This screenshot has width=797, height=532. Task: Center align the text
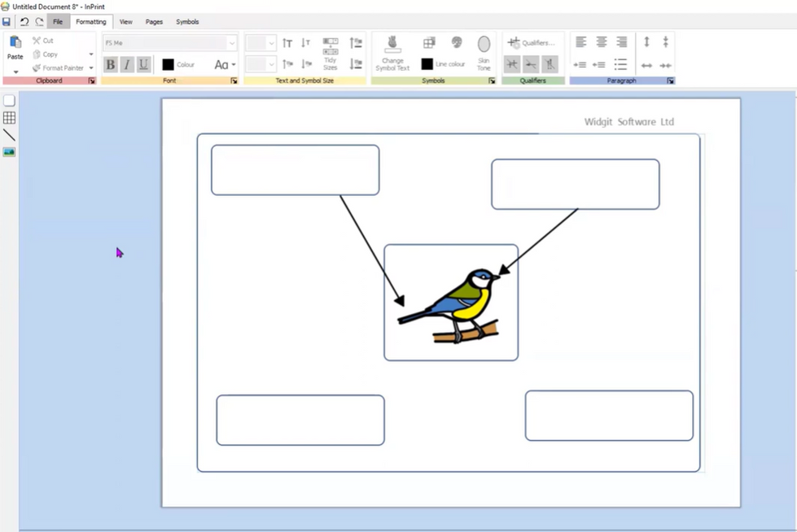coord(602,42)
